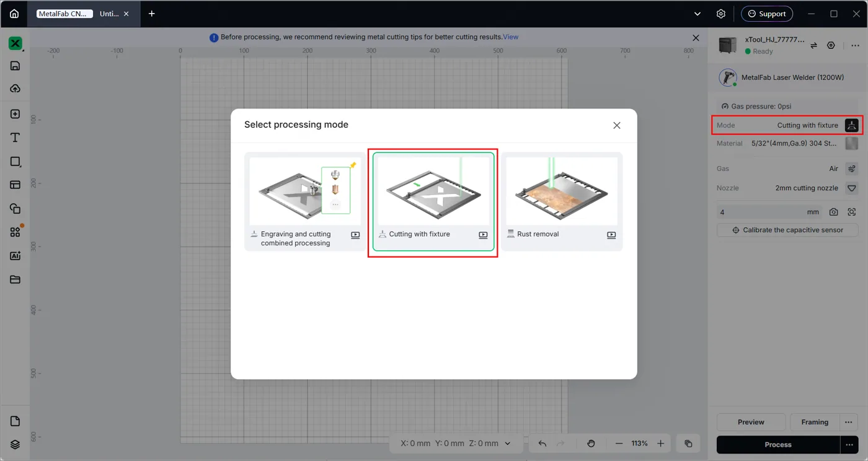868x461 pixels.
Task: Activate the hand pan tool
Action: click(591, 444)
